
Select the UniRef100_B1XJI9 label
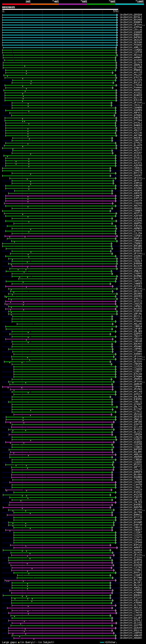point(131,98)
